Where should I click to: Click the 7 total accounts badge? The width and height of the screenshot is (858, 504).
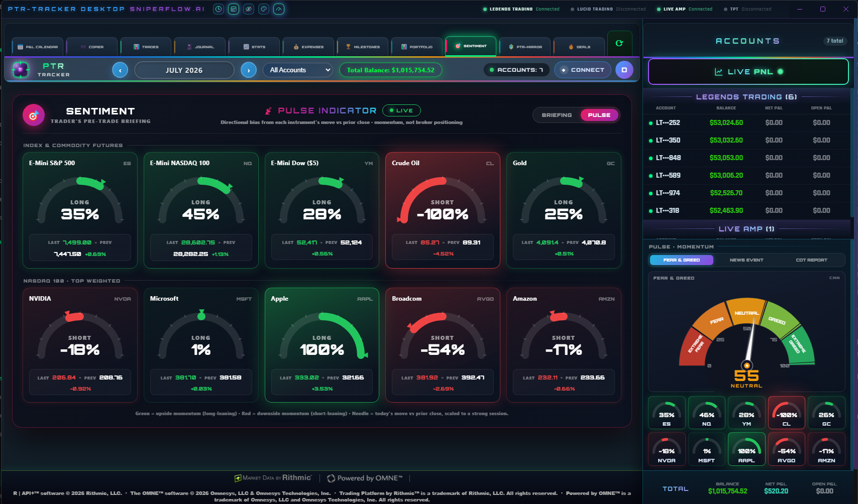(835, 41)
